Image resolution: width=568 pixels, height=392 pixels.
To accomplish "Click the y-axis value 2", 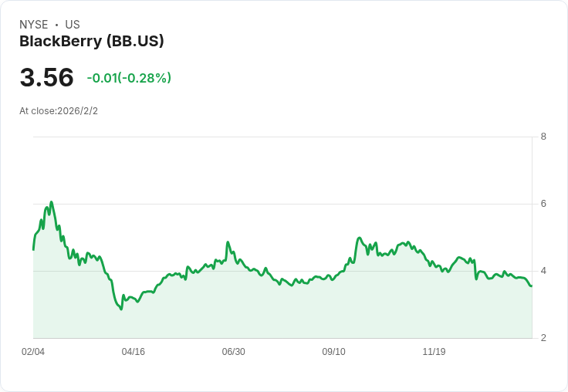I will 543,338.
